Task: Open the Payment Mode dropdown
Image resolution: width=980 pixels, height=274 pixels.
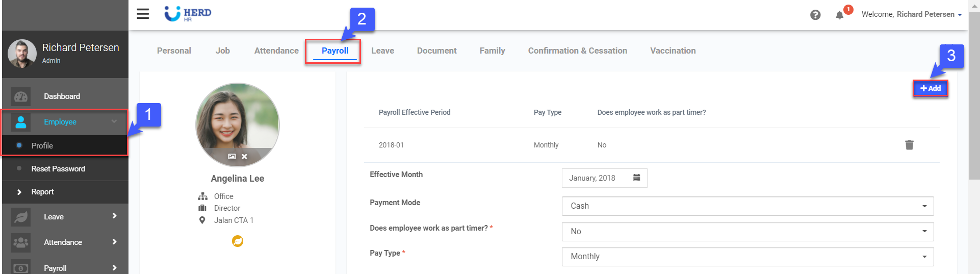Action: (747, 206)
